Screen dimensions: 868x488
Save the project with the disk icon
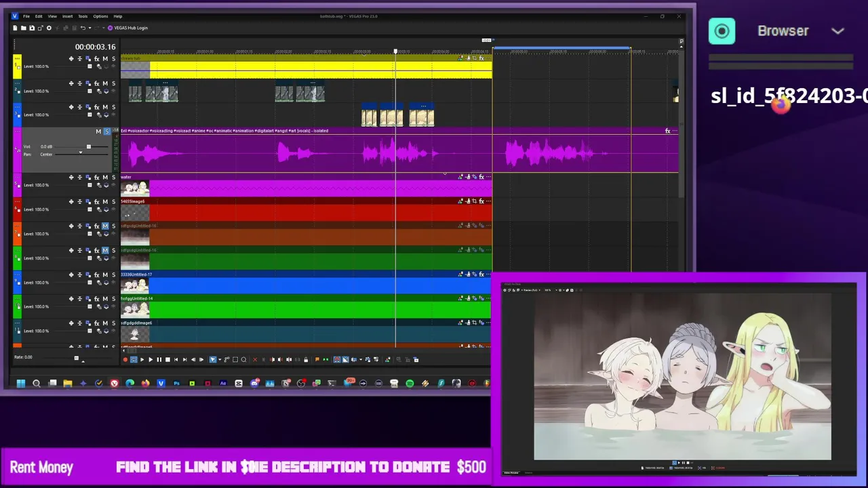(32, 28)
